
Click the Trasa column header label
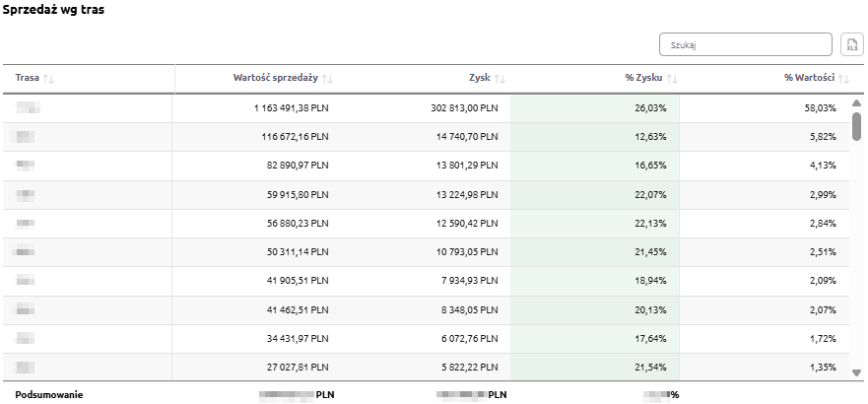[27, 79]
